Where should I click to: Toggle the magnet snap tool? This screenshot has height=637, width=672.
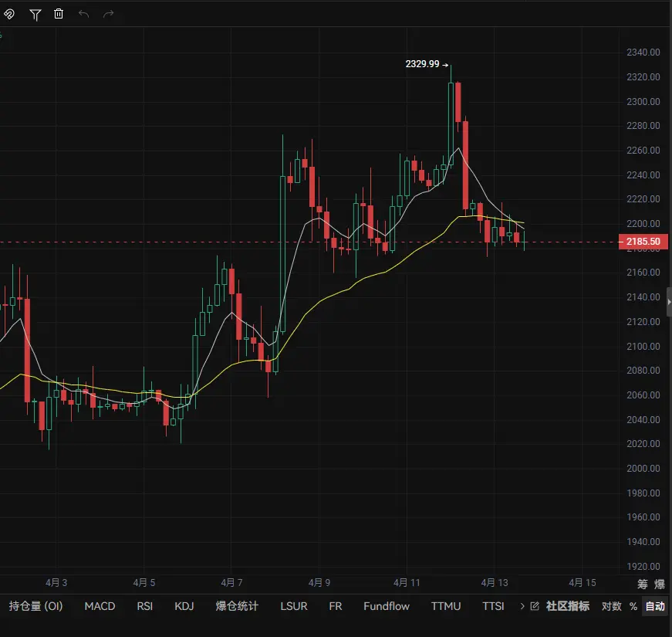pos(9,14)
